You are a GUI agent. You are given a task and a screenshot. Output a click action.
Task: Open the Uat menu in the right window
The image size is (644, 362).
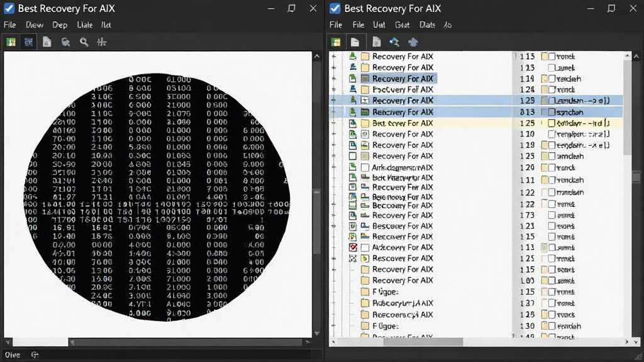coord(379,25)
